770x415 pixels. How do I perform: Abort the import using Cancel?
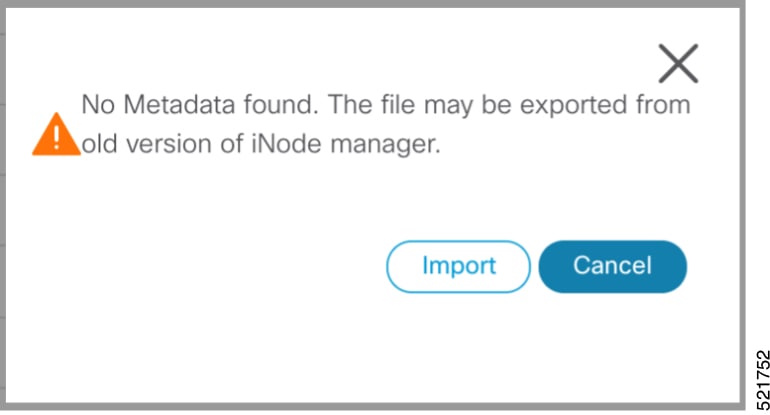point(612,267)
